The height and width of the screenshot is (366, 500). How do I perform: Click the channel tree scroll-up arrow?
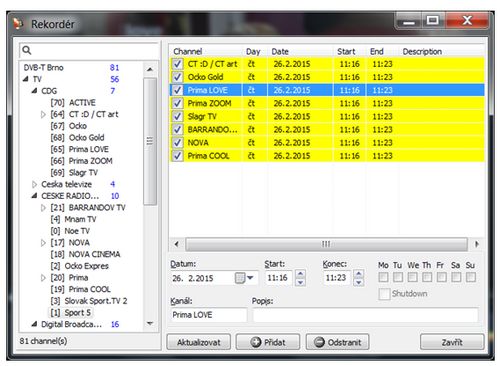150,69
